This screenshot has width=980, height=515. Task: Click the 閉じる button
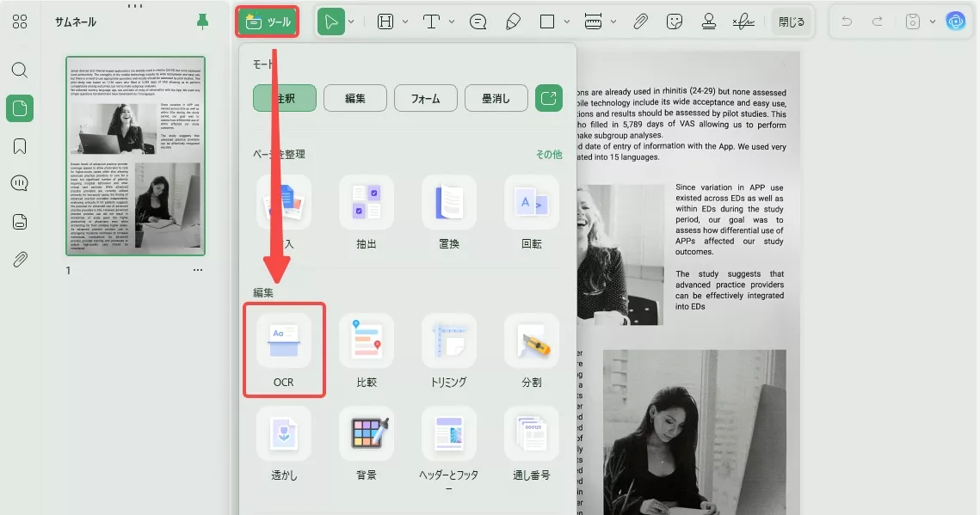click(790, 21)
